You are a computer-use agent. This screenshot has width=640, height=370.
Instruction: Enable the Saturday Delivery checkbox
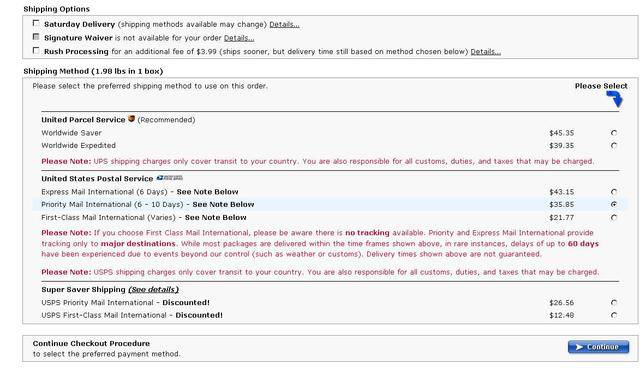36,23
